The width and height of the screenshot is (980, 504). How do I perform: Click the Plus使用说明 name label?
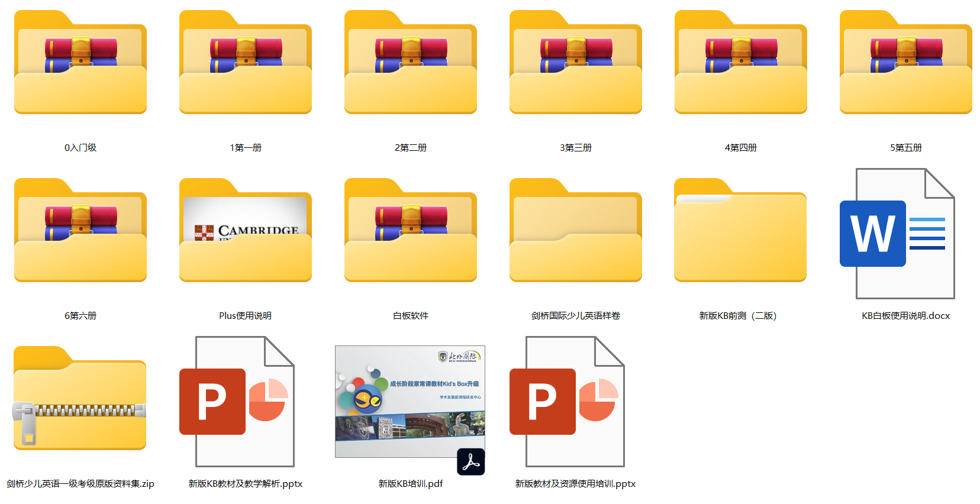tap(246, 316)
